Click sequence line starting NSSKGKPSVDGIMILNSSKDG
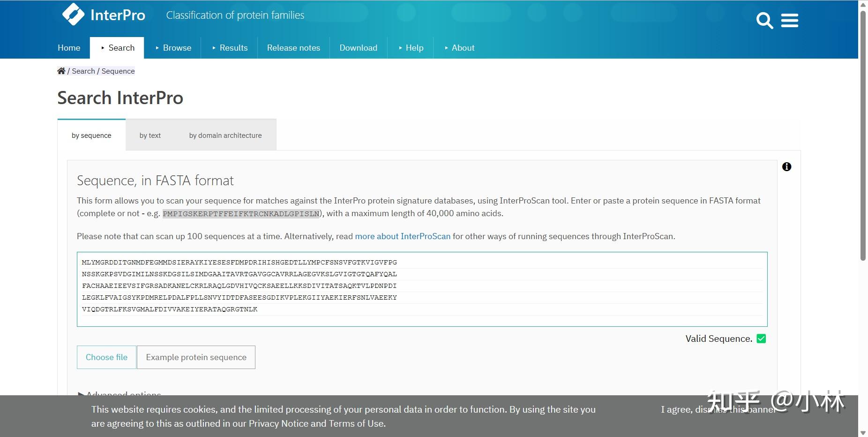 (239, 274)
